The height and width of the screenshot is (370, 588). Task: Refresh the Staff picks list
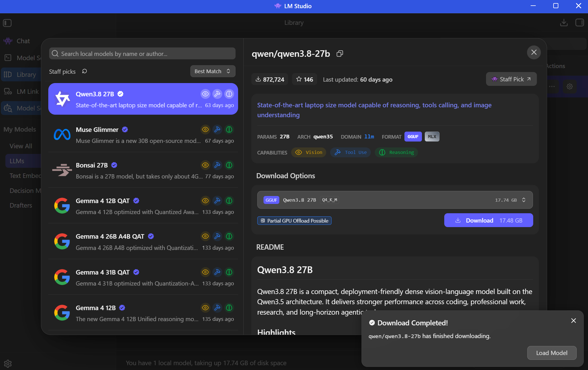84,71
